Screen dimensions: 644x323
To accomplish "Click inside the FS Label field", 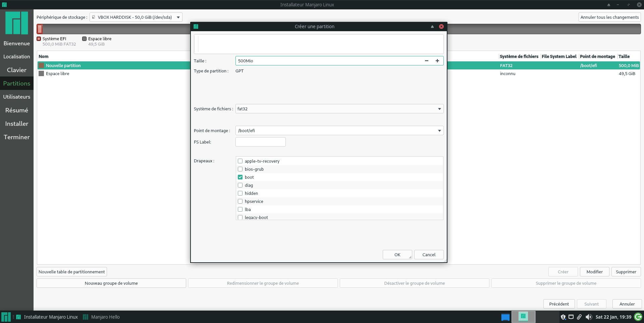I will tap(260, 142).
